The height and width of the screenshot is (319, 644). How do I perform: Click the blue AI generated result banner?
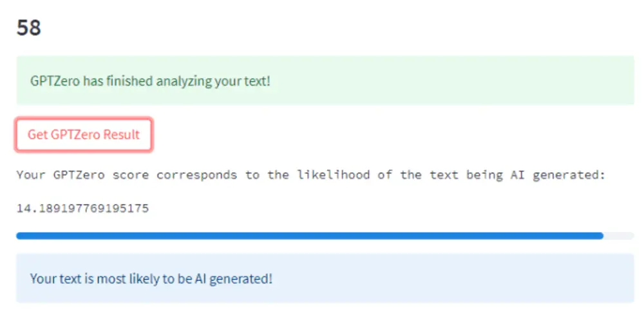(325, 279)
